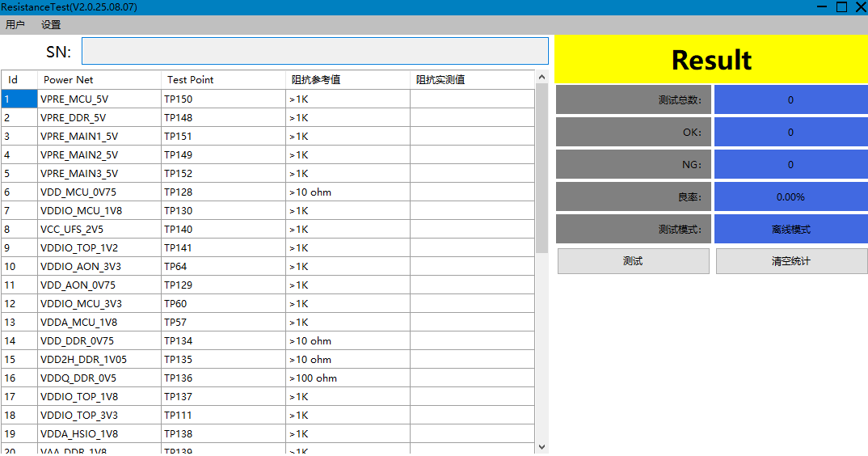Click test point TP111
The height and width of the screenshot is (456, 868).
point(224,415)
